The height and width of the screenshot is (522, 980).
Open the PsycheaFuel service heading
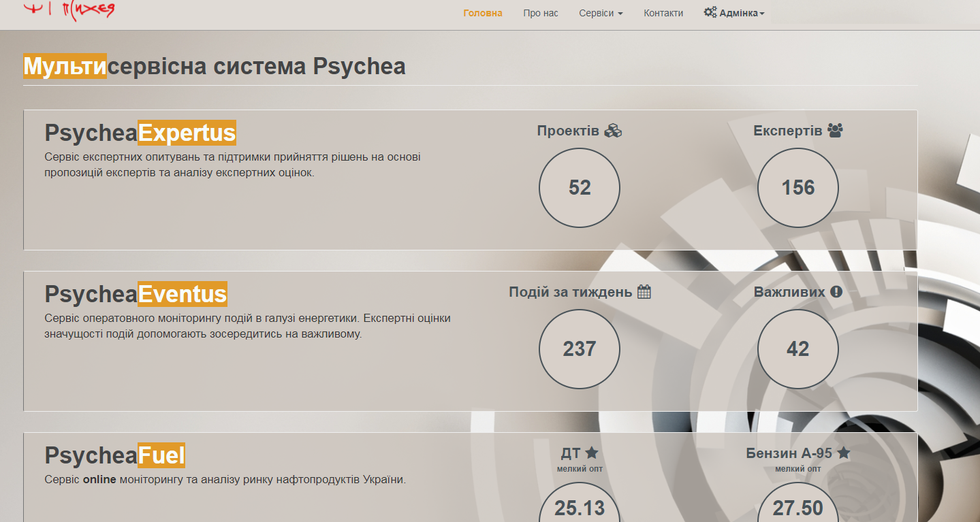pos(114,455)
